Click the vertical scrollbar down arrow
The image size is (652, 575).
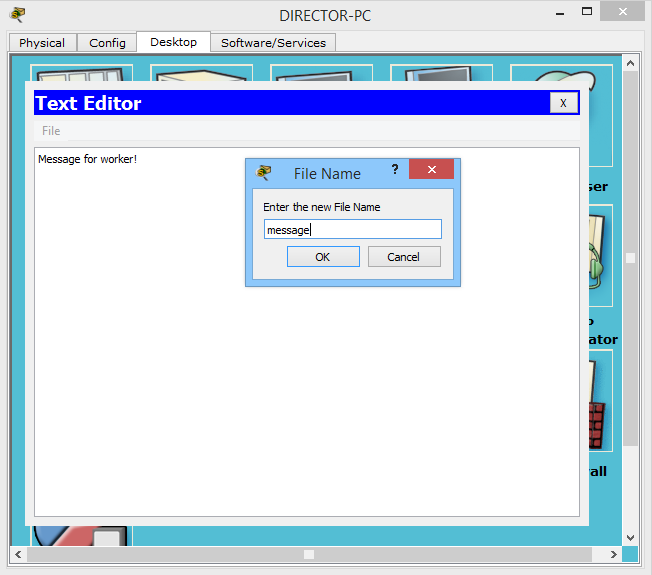tap(630, 538)
